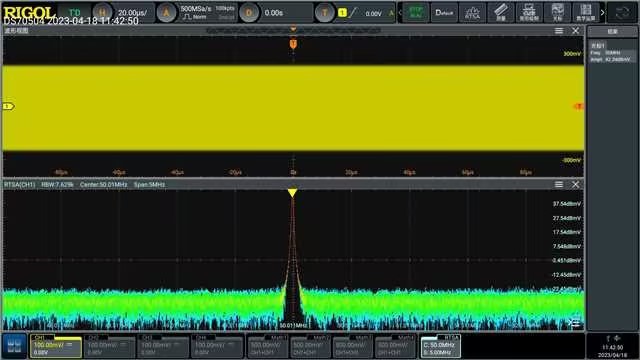Image resolution: width=640 pixels, height=360 pixels.
Task: Click the Default settings icon
Action: point(444,13)
